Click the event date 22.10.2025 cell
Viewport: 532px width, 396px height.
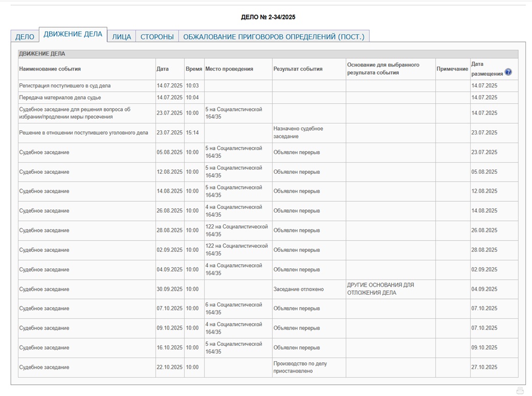click(169, 367)
